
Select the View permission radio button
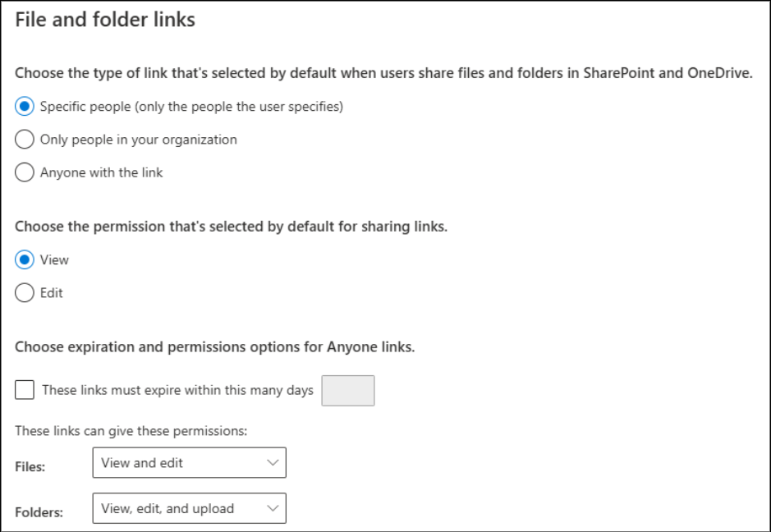[25, 260]
